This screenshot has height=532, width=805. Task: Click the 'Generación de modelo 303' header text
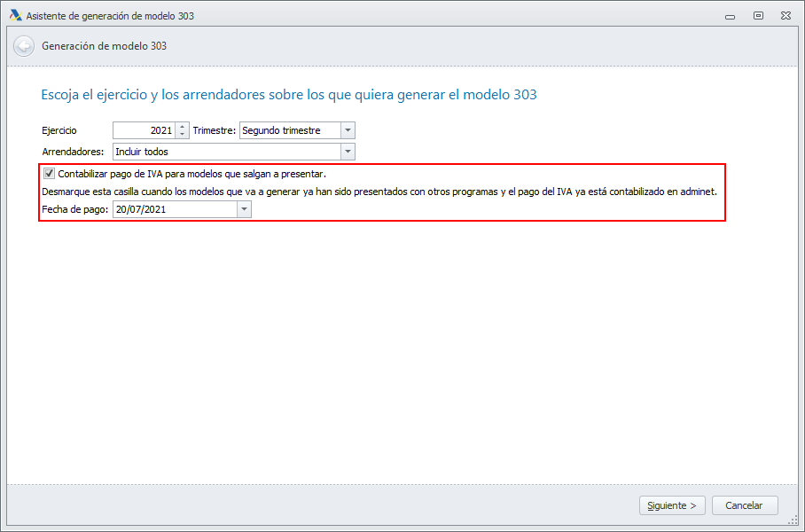pyautogui.click(x=105, y=46)
